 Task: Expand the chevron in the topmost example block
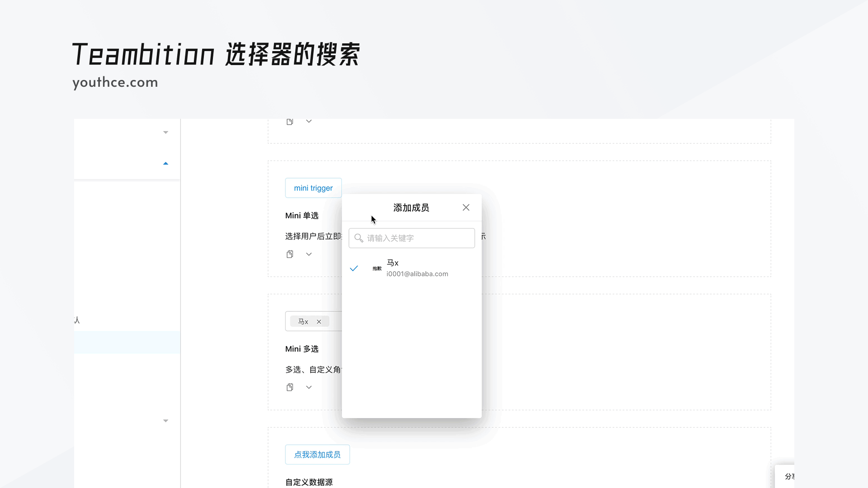click(x=309, y=121)
